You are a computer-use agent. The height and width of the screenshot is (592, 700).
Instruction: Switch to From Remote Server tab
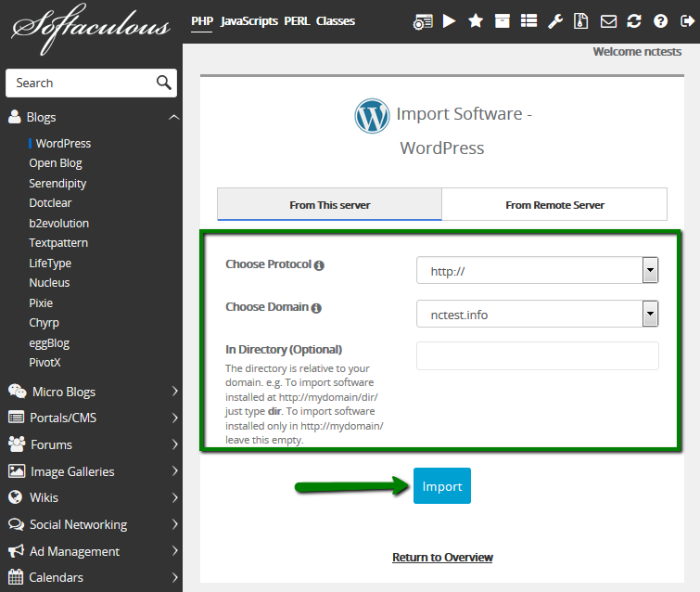pos(554,204)
